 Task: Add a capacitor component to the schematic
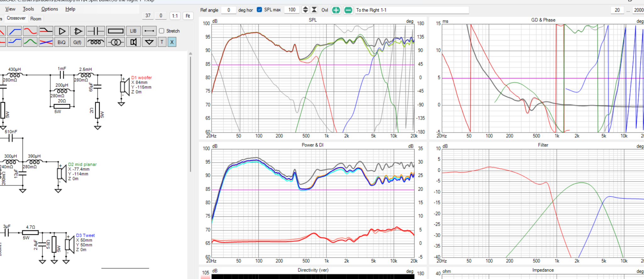click(x=95, y=31)
